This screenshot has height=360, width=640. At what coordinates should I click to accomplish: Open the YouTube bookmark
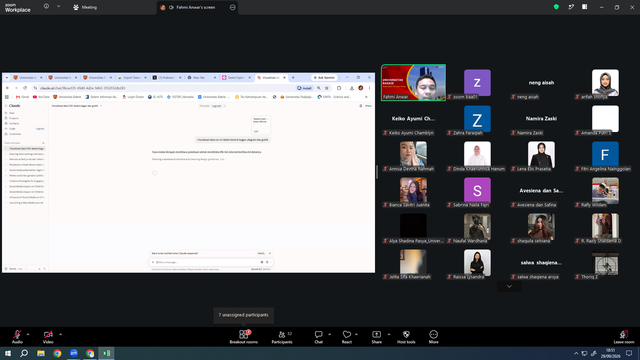pos(41,97)
